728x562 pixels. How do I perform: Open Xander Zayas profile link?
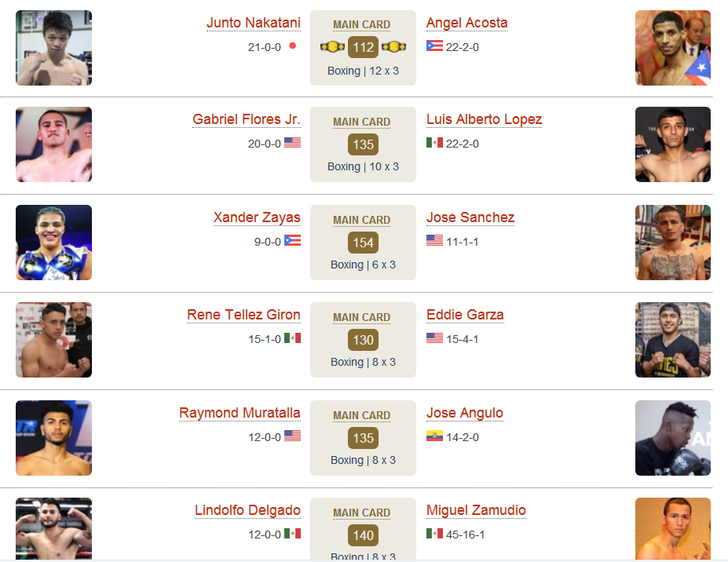[x=257, y=217]
